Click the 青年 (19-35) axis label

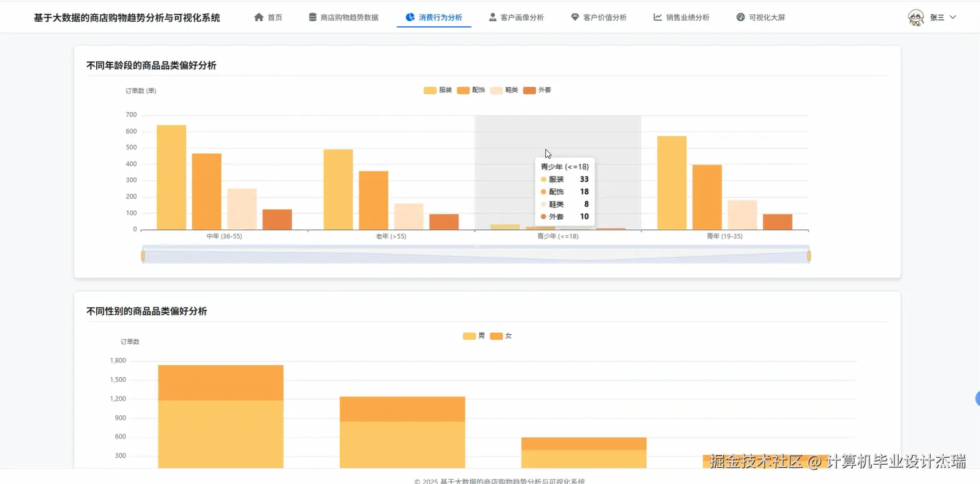725,237
